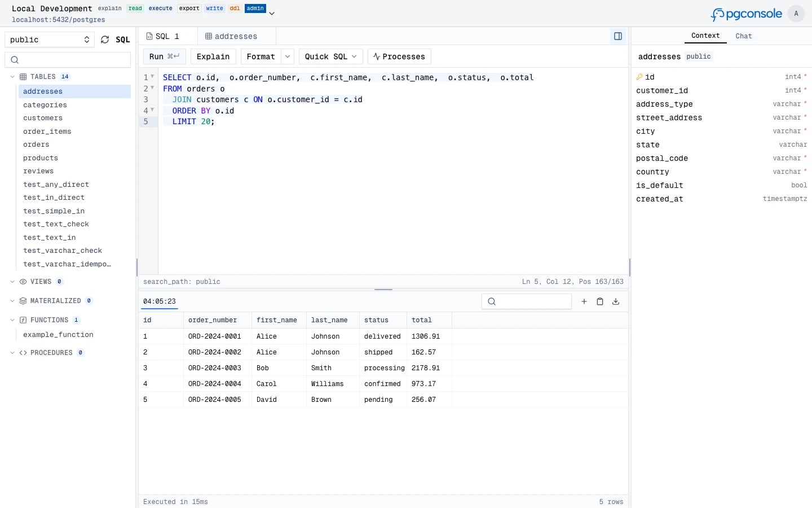Toggle the right context panel icon
This screenshot has width=812, height=508.
[x=618, y=36]
